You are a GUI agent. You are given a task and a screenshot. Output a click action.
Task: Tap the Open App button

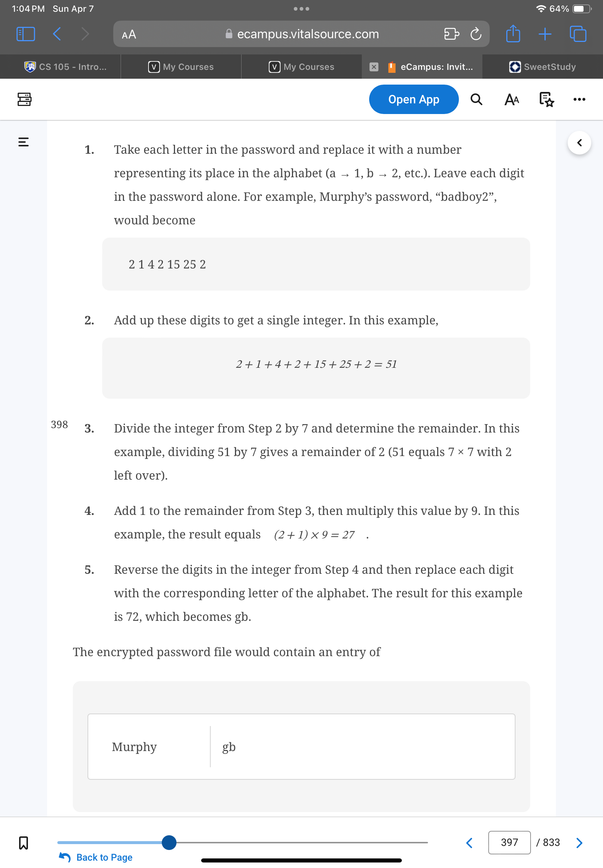[x=414, y=99]
